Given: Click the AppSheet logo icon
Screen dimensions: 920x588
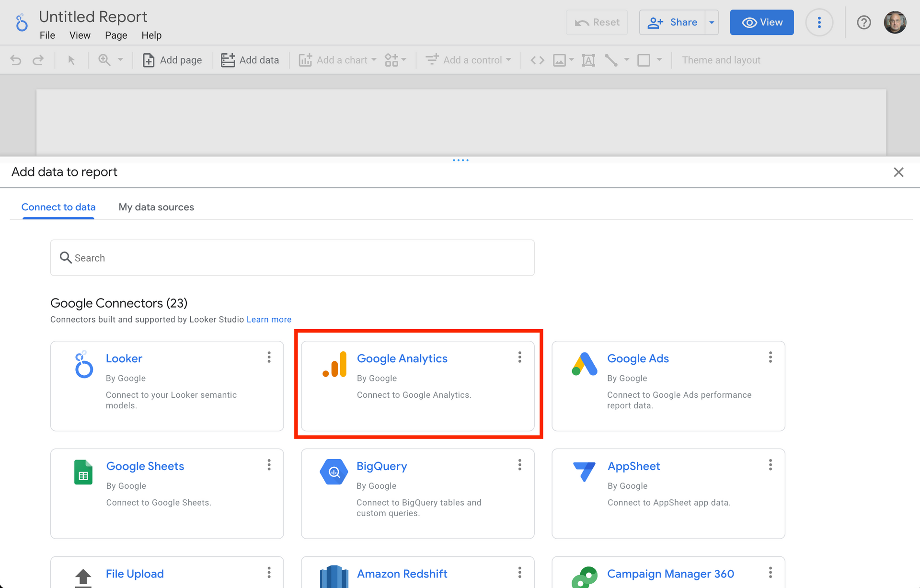Looking at the screenshot, I should (584, 472).
